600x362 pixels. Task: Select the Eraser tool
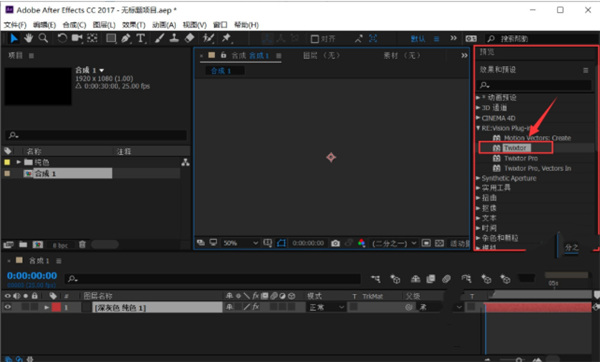(x=189, y=38)
